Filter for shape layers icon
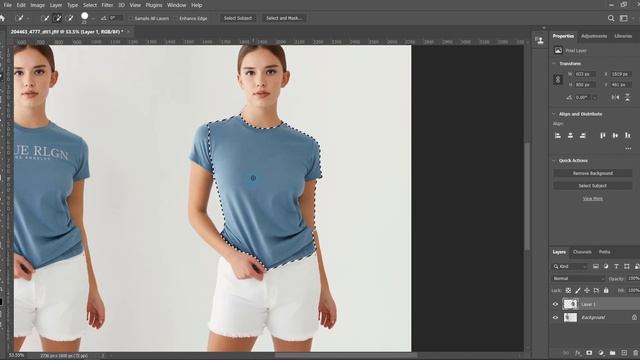The height and width of the screenshot is (360, 640). [627, 267]
